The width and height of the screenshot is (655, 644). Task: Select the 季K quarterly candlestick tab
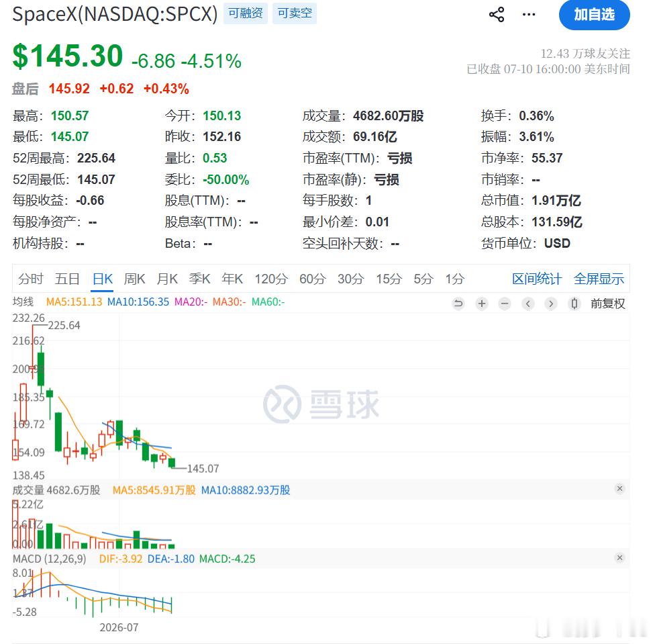(x=200, y=279)
